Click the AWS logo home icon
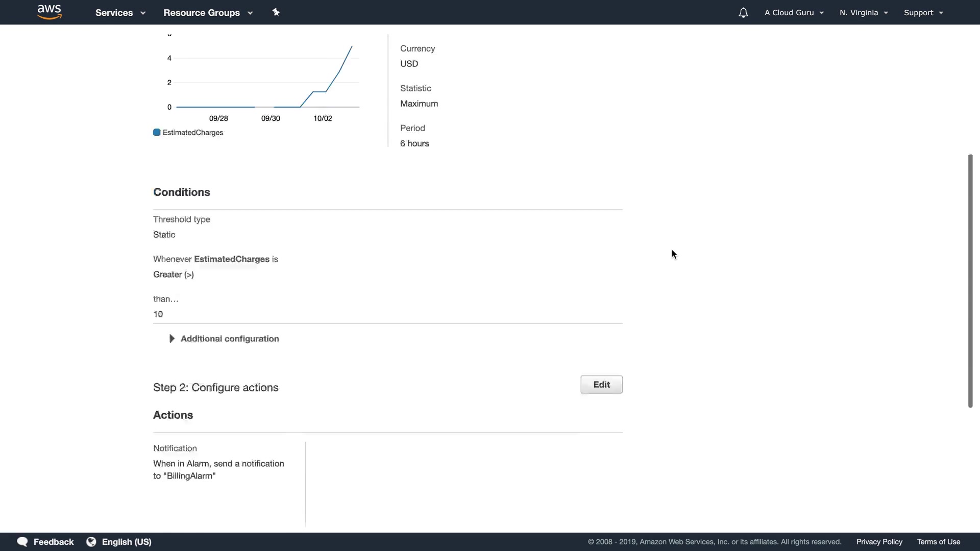The height and width of the screenshot is (551, 980). [50, 12]
